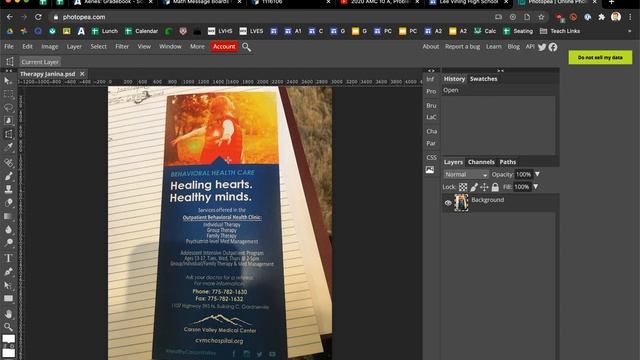640x360 pixels.
Task: Toggle lock all padlock icon
Action: (x=495, y=187)
